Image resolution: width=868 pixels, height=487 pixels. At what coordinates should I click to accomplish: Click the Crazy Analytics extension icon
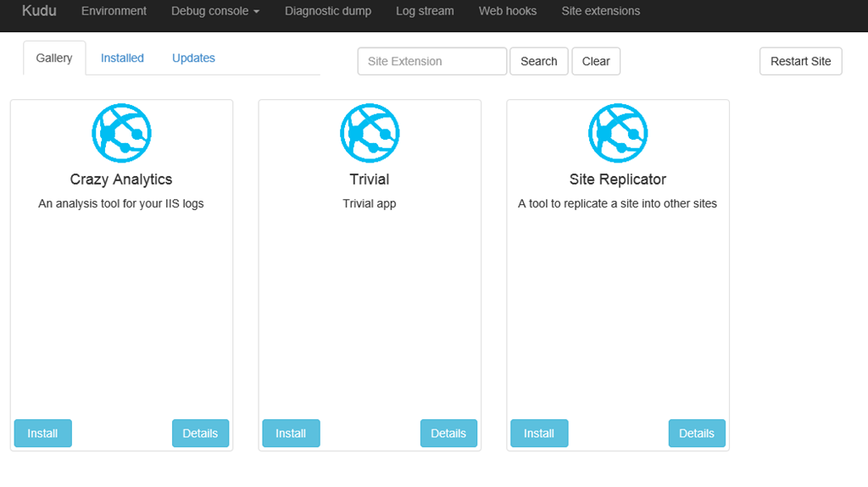tap(121, 134)
